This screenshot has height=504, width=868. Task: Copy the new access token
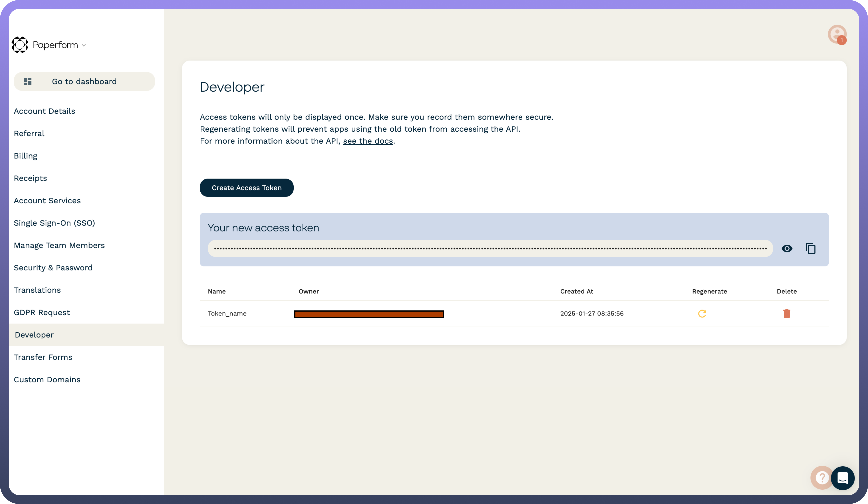point(810,248)
